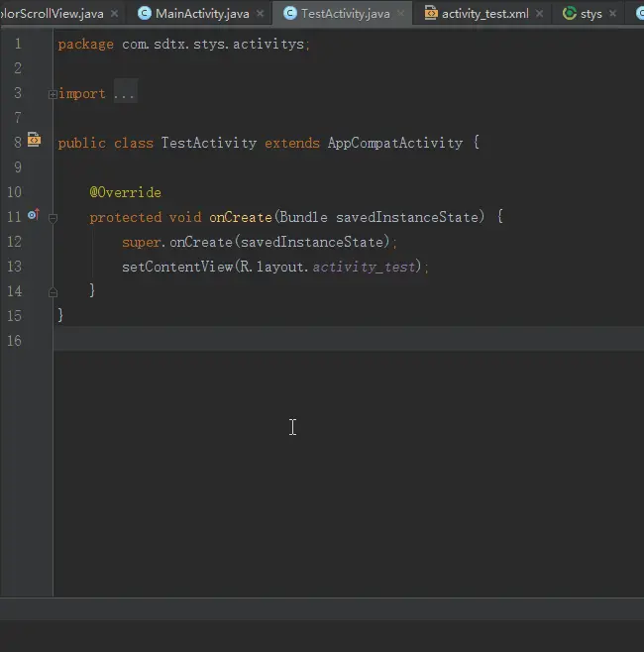Click the Bundle parameter type

click(x=303, y=217)
